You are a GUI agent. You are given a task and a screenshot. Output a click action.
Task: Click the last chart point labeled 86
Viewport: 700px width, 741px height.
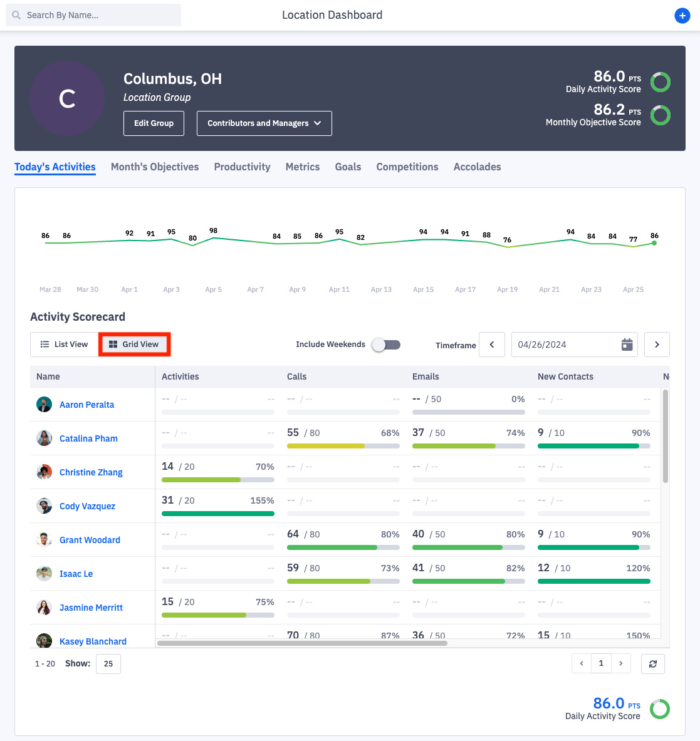(654, 243)
